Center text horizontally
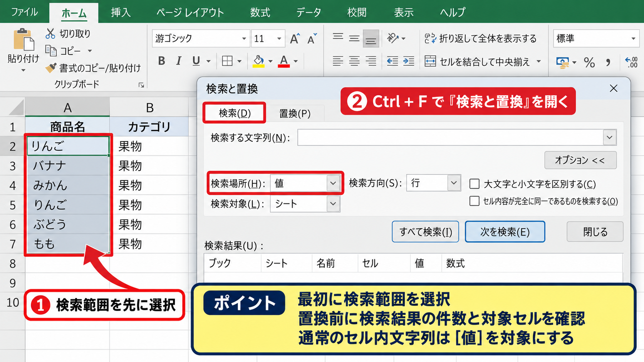This screenshot has height=362, width=644. coord(354,61)
